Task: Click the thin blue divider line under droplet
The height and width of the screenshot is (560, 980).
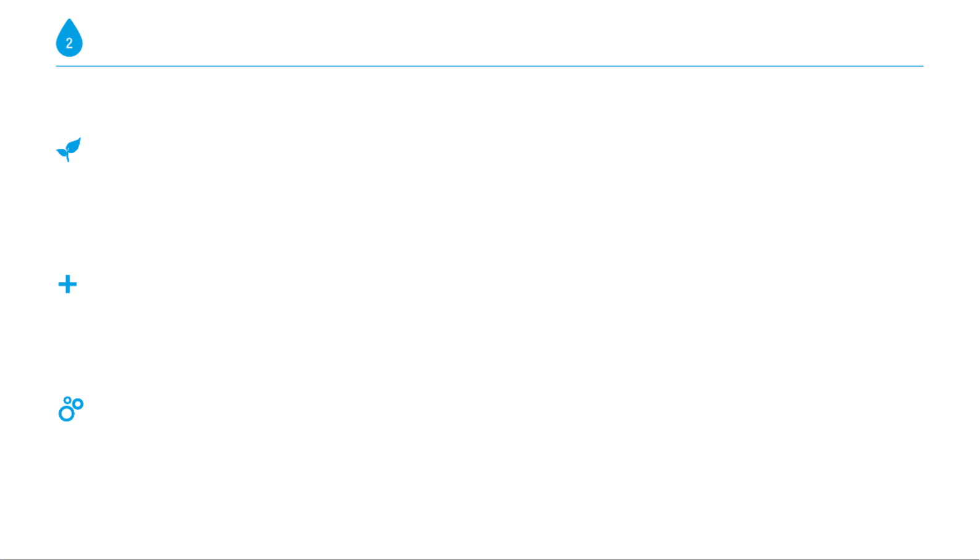Action: tap(489, 66)
